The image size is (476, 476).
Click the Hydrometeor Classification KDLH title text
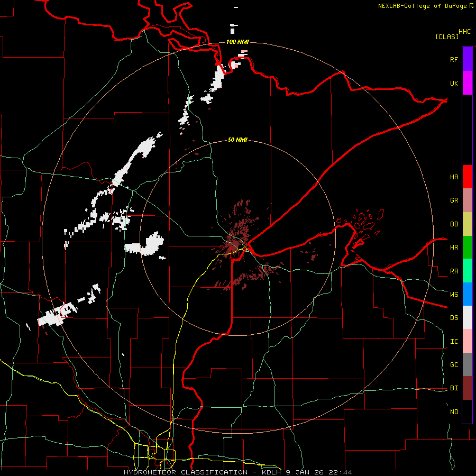(x=238, y=472)
